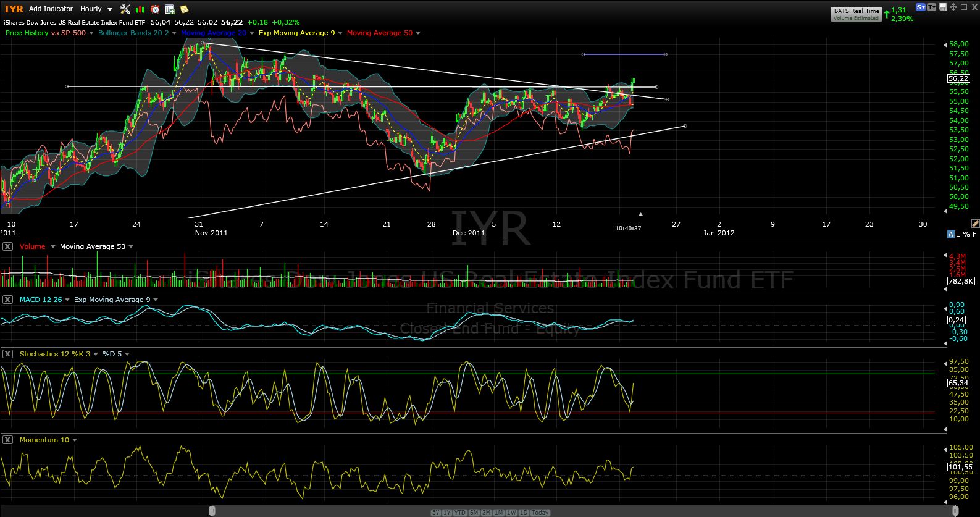Switch price scale to percent mode

pyautogui.click(x=966, y=234)
